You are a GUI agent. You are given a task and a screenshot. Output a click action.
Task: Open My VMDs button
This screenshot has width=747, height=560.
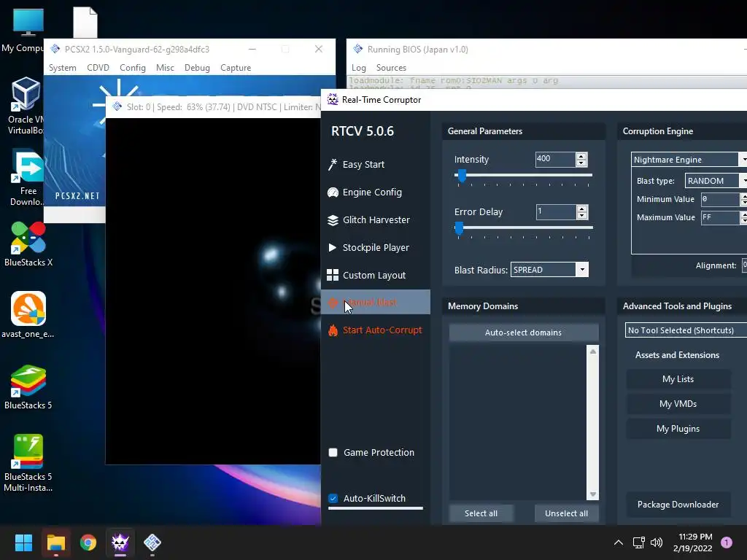click(x=678, y=404)
